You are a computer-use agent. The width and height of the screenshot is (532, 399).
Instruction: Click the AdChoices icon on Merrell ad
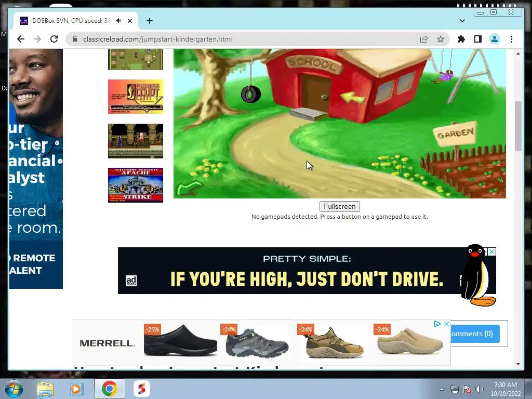pyautogui.click(x=437, y=324)
